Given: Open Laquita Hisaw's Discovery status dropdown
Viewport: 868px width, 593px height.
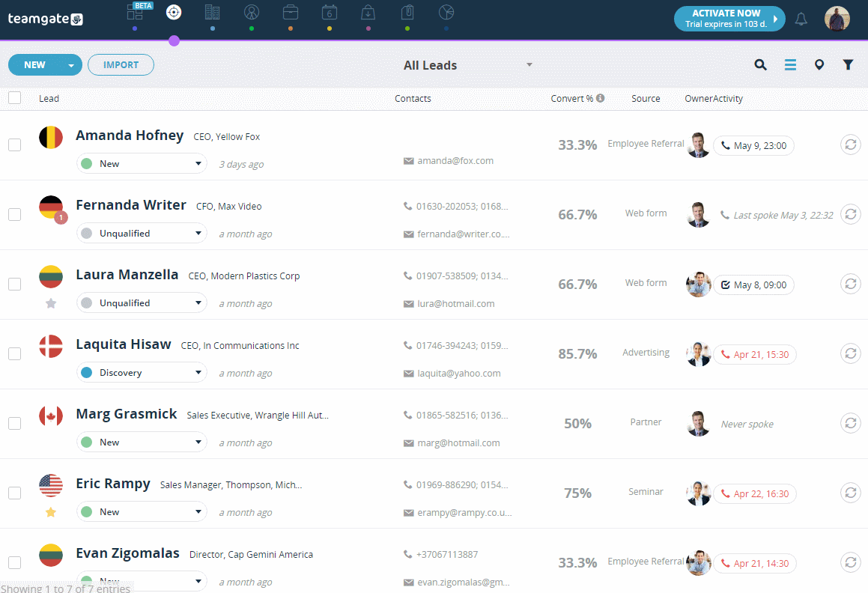Looking at the screenshot, I should click(x=142, y=373).
